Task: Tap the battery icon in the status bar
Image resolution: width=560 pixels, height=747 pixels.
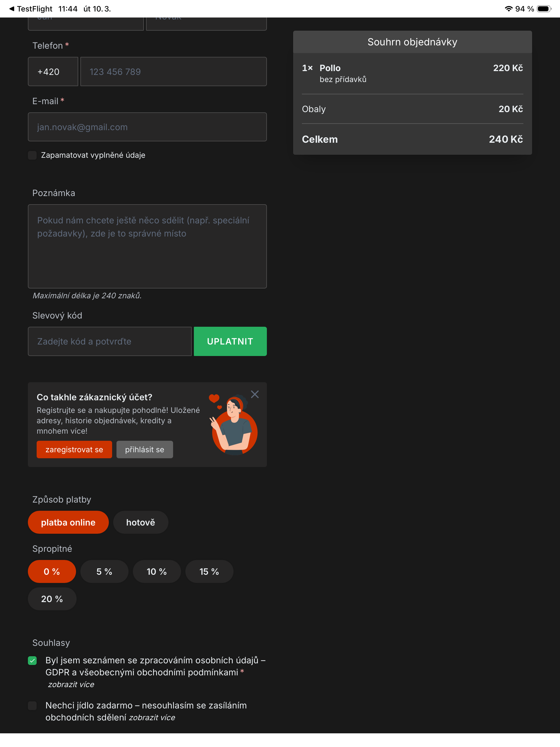Action: click(544, 9)
